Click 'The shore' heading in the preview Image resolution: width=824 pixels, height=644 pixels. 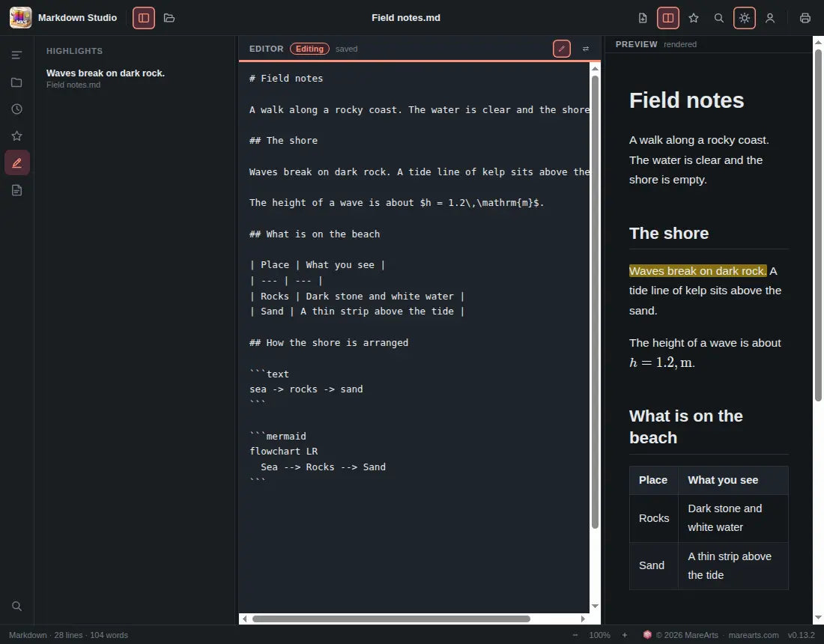click(668, 233)
